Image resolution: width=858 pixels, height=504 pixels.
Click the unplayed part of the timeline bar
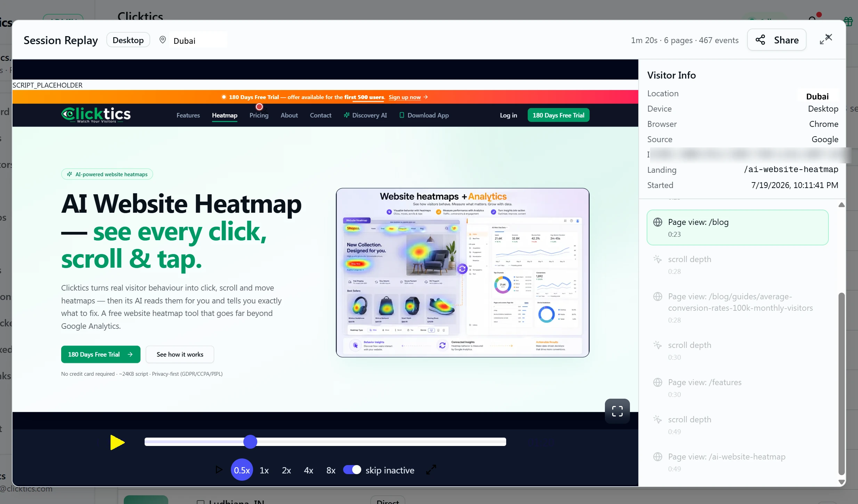(381, 442)
